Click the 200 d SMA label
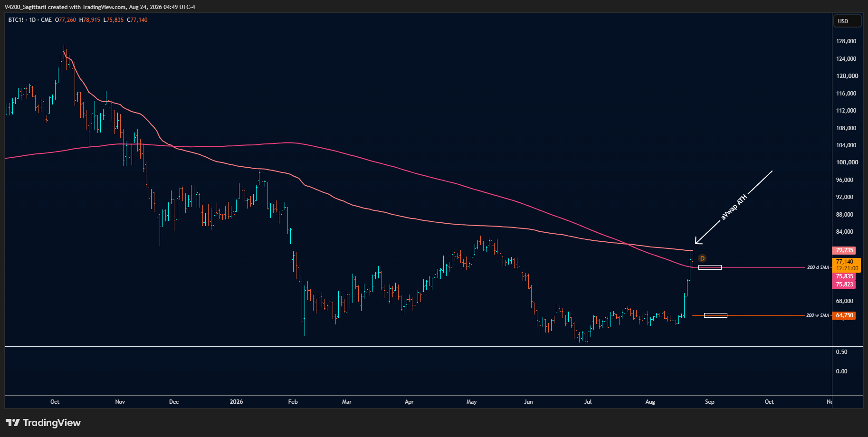Screen dimensions: 868x437 (818, 267)
